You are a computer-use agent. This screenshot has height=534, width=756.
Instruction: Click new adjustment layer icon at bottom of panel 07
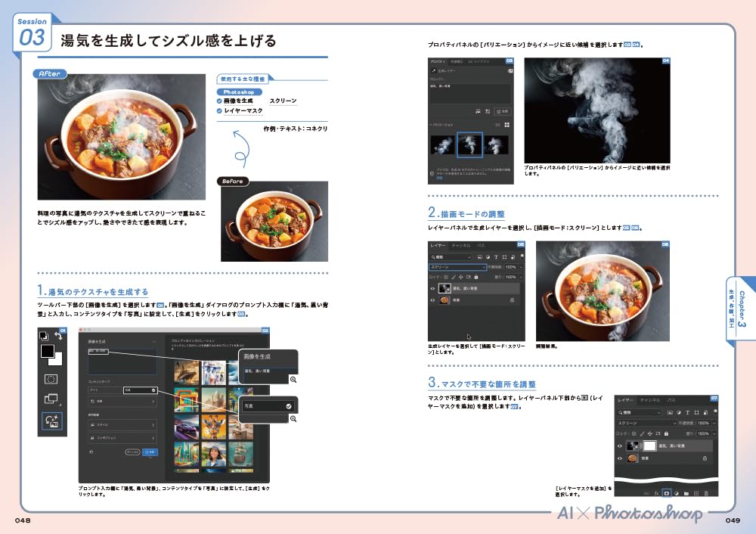[x=677, y=493]
